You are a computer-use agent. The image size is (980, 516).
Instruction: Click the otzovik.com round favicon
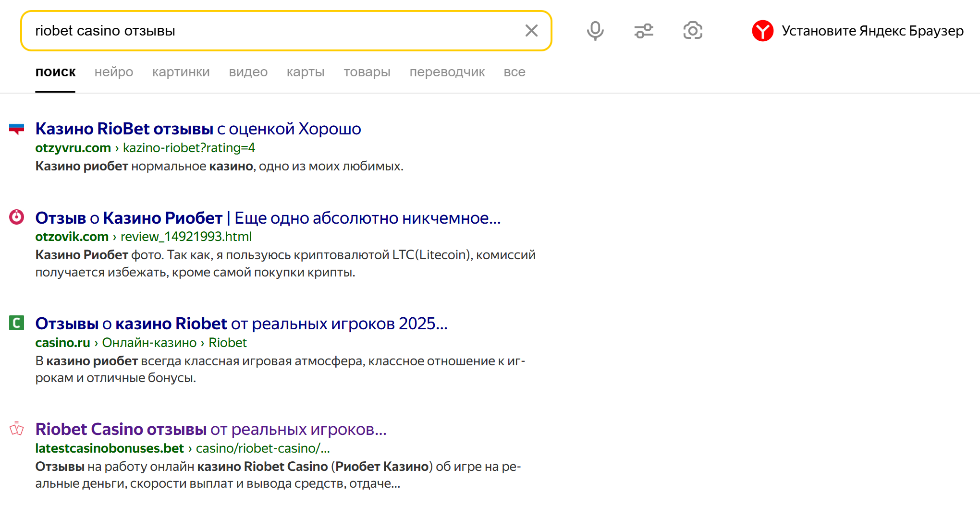(x=16, y=217)
